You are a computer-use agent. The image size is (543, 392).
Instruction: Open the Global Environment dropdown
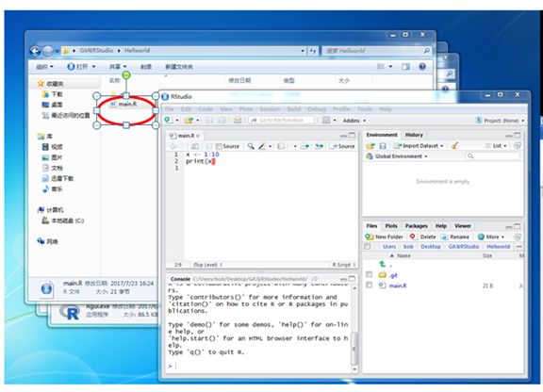[397, 156]
